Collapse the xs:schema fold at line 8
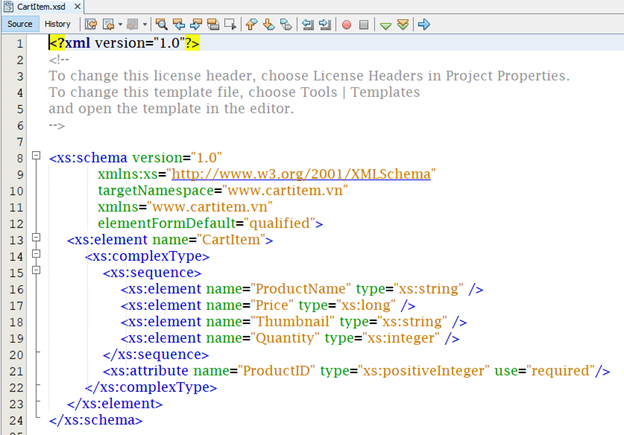Image resolution: width=624 pixels, height=435 pixels. pyautogui.click(x=36, y=155)
